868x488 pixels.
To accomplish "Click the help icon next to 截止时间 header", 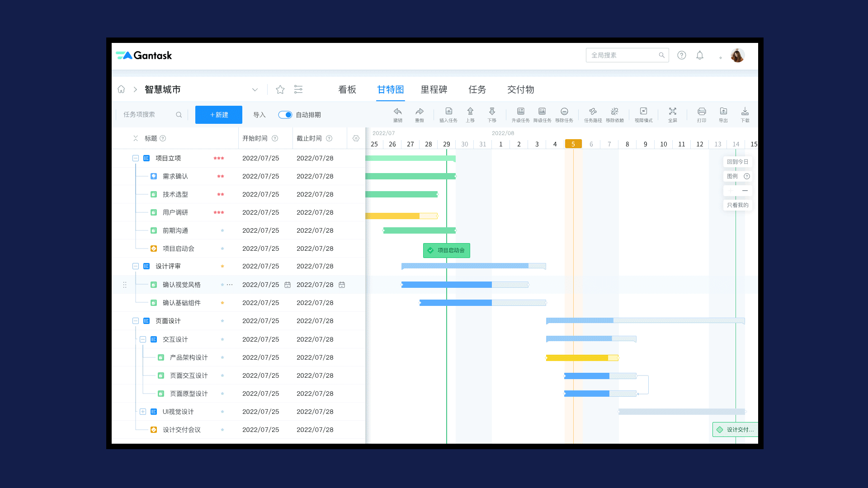I will [x=329, y=138].
